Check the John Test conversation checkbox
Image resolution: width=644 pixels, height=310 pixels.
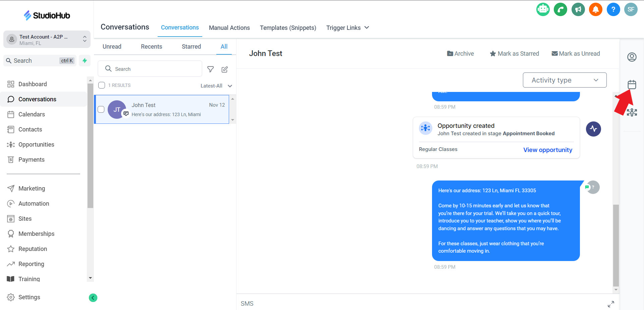point(101,109)
